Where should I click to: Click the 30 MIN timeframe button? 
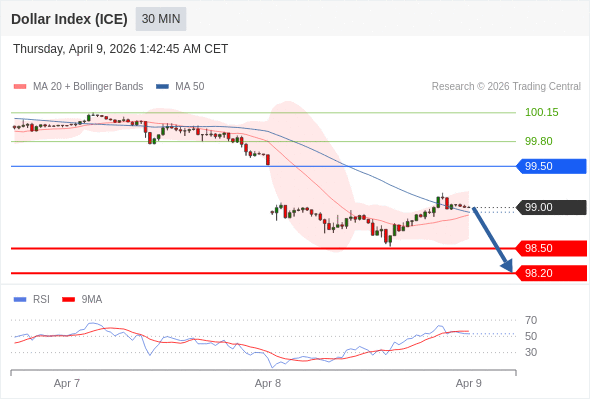click(161, 19)
